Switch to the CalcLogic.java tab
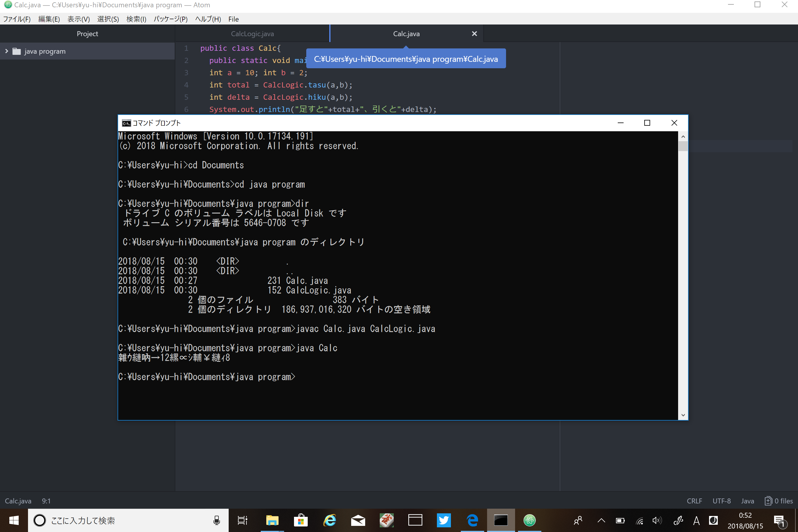Screen dimensions: 798x532 tap(252, 34)
